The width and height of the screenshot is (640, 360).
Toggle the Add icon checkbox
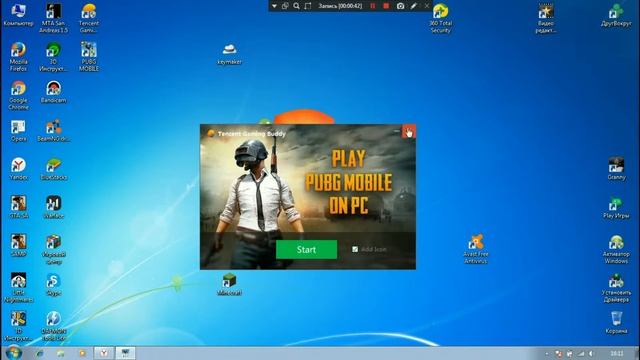click(355, 249)
